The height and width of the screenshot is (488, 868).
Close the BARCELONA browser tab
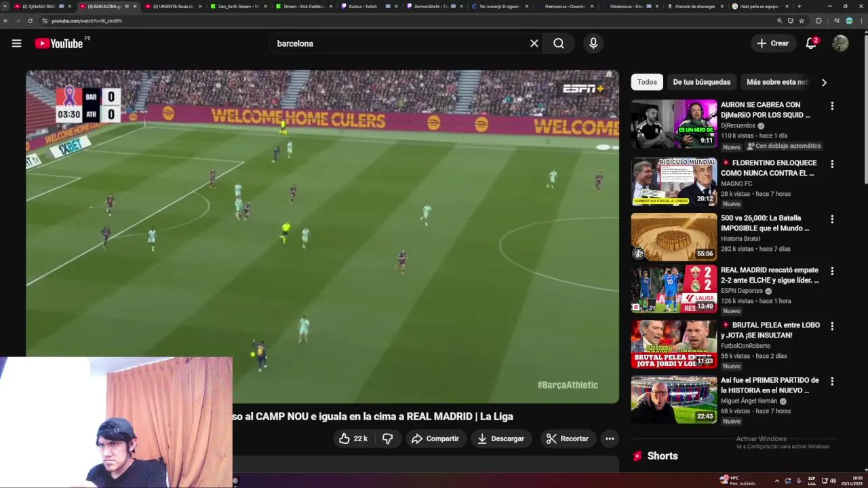tap(135, 6)
